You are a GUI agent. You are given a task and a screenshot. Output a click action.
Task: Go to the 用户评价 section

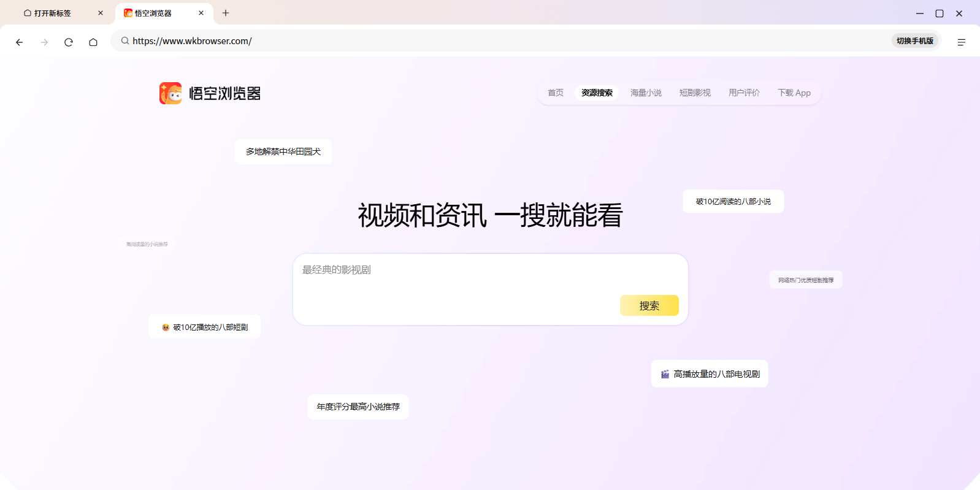coord(744,93)
